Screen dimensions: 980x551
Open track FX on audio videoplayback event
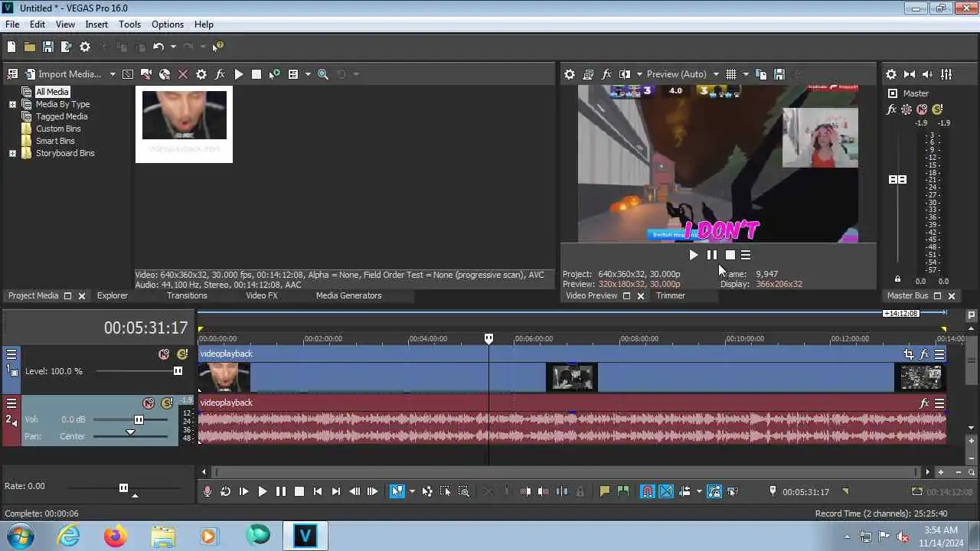[x=924, y=403]
